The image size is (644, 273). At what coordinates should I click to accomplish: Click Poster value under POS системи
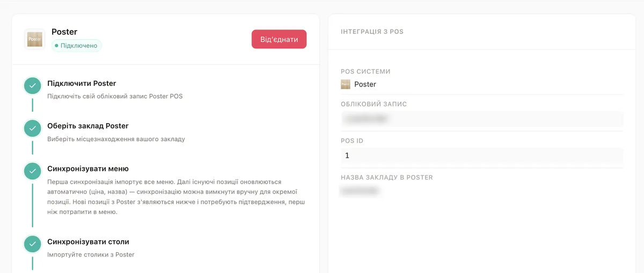(365, 84)
